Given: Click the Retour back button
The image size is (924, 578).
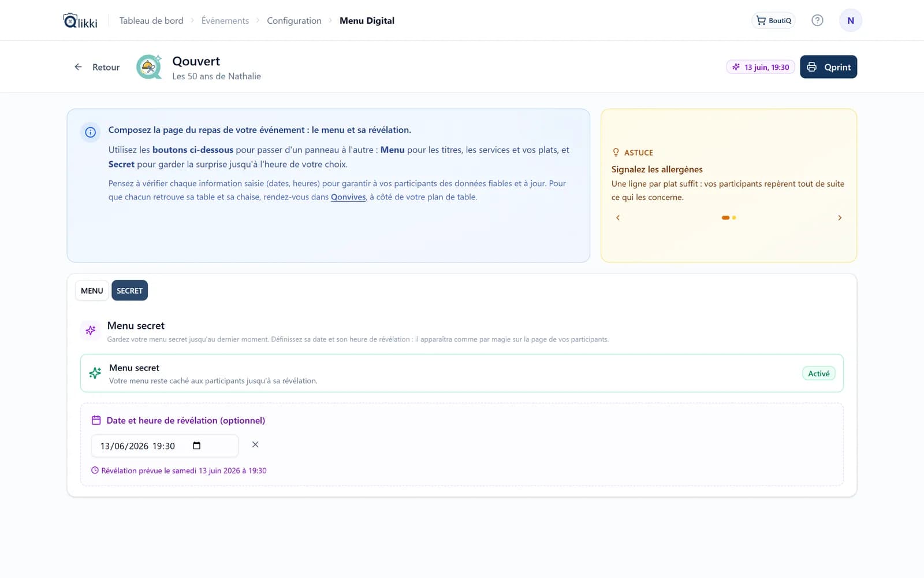Looking at the screenshot, I should [x=97, y=67].
